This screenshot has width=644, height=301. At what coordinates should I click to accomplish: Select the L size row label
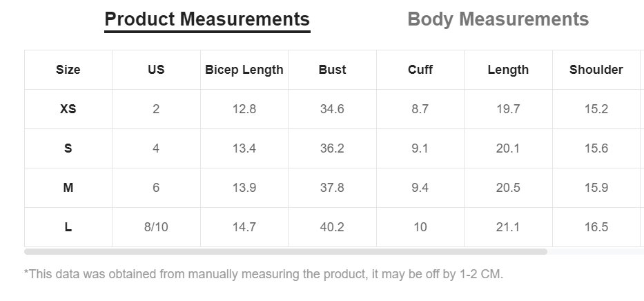[68, 227]
